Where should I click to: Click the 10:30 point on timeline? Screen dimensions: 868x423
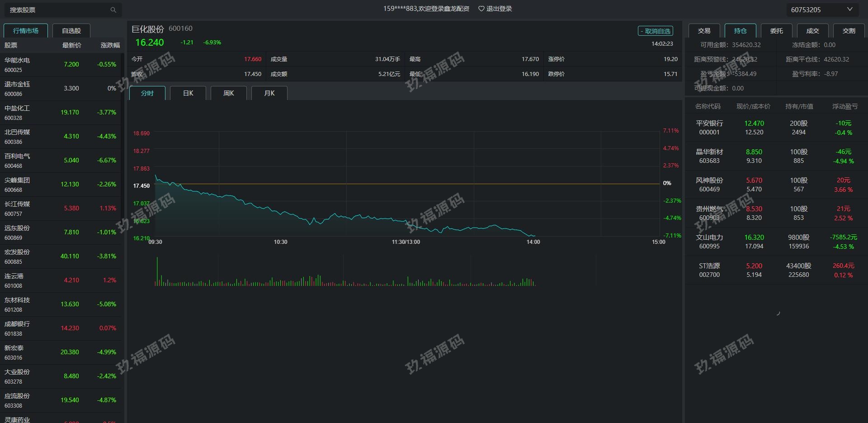coord(280,242)
